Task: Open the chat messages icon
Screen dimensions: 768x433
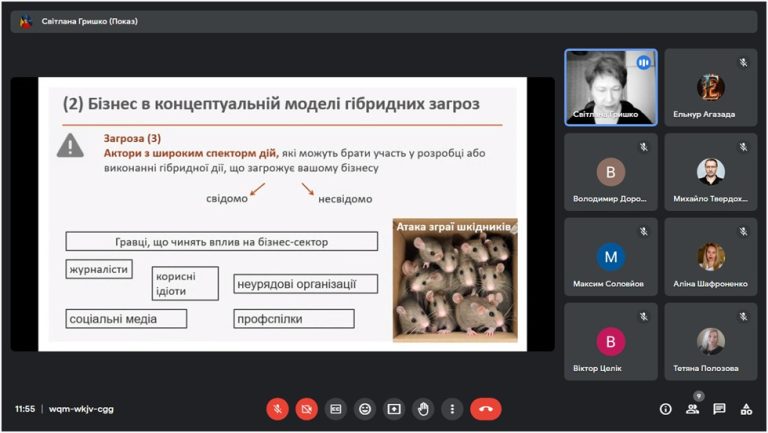Action: 720,409
